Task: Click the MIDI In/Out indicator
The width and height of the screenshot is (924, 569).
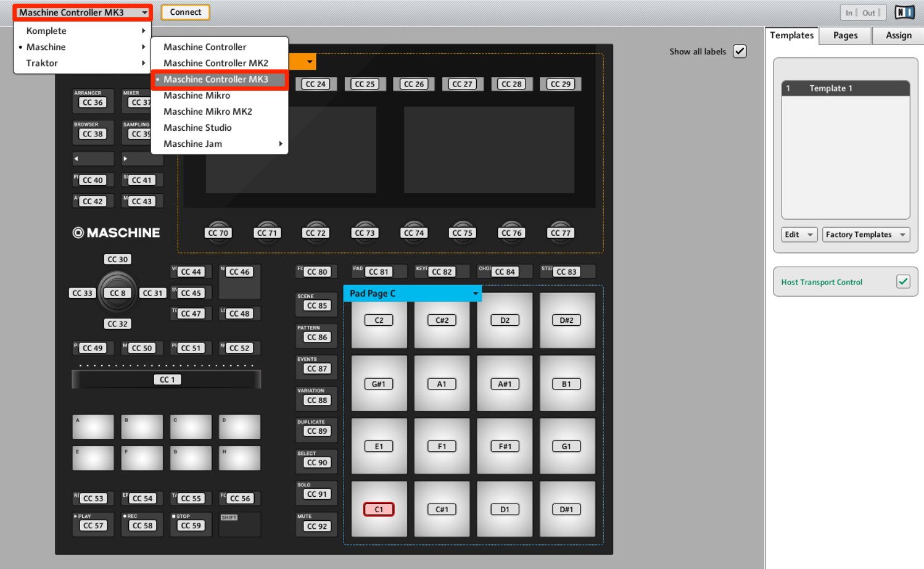Action: [x=863, y=12]
